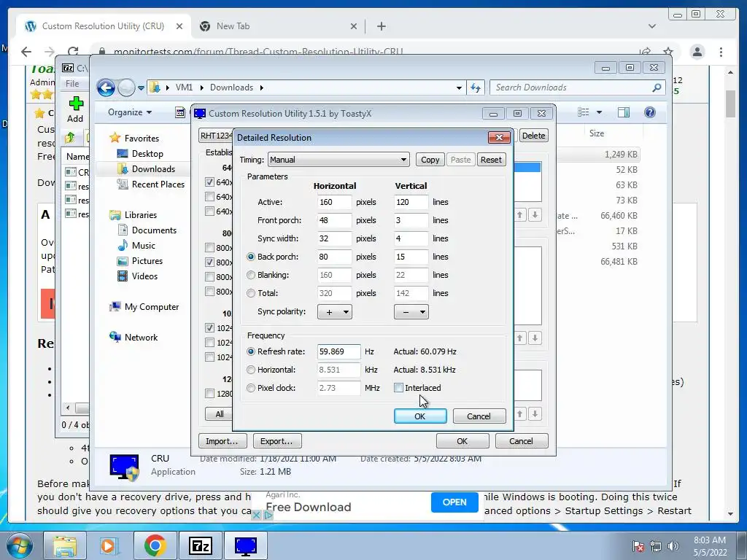Image resolution: width=747 pixels, height=560 pixels.
Task: Click Copy in Detailed Resolution dialog
Action: click(430, 160)
